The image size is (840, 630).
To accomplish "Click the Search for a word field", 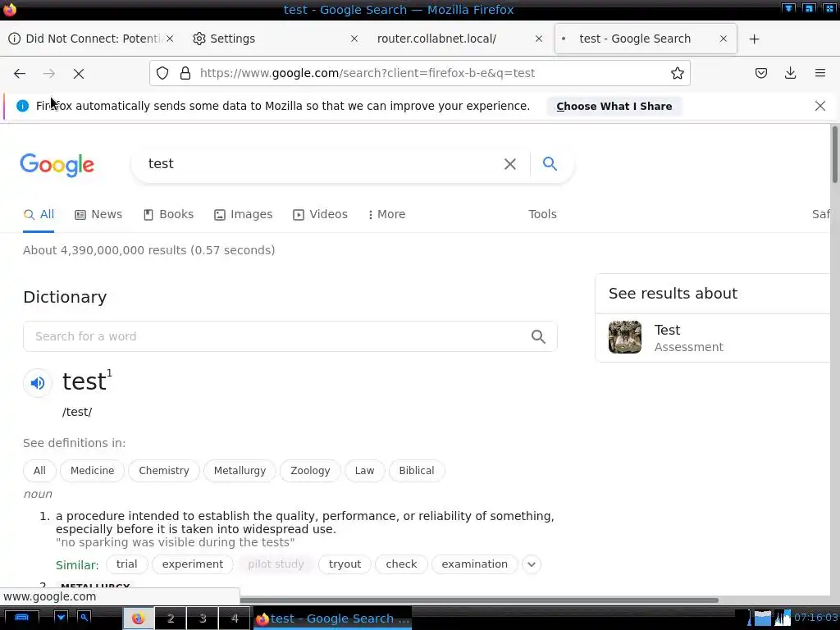I will tap(276, 336).
